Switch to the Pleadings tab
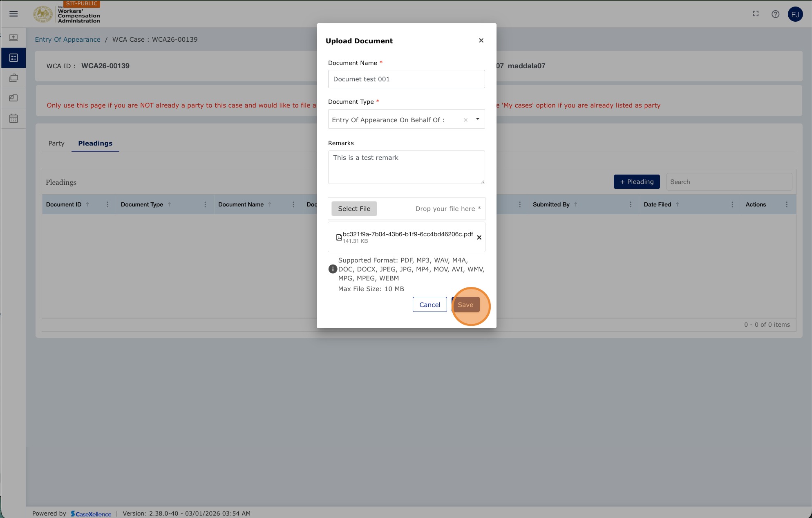Screen dimensions: 812x518 click(95, 144)
